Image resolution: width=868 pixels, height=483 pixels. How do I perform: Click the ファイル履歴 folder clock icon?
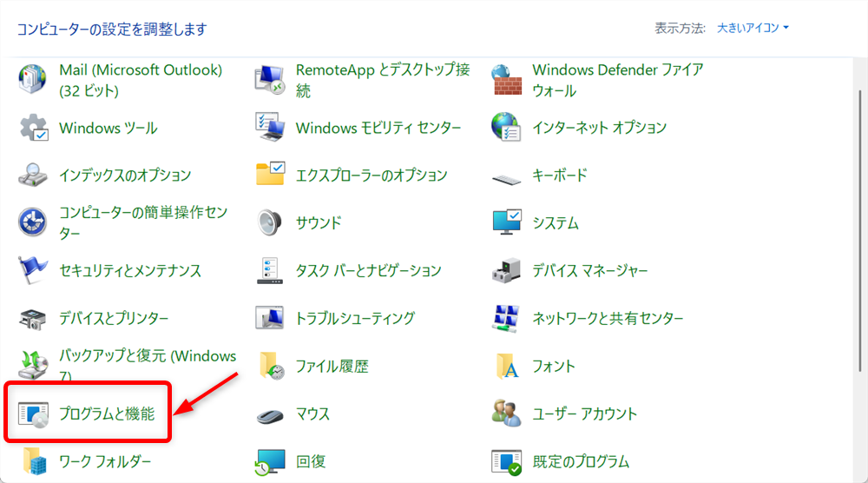click(272, 366)
